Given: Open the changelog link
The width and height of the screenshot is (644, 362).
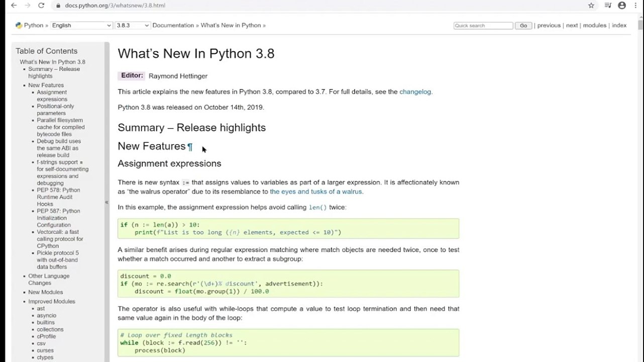Looking at the screenshot, I should click(x=415, y=92).
